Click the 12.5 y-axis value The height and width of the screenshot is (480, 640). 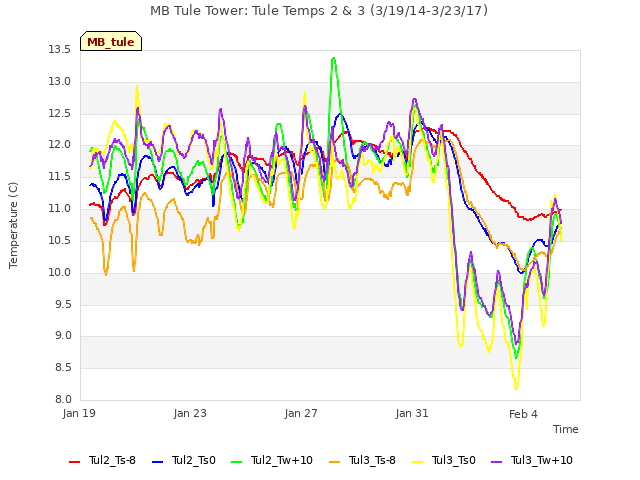click(x=60, y=113)
